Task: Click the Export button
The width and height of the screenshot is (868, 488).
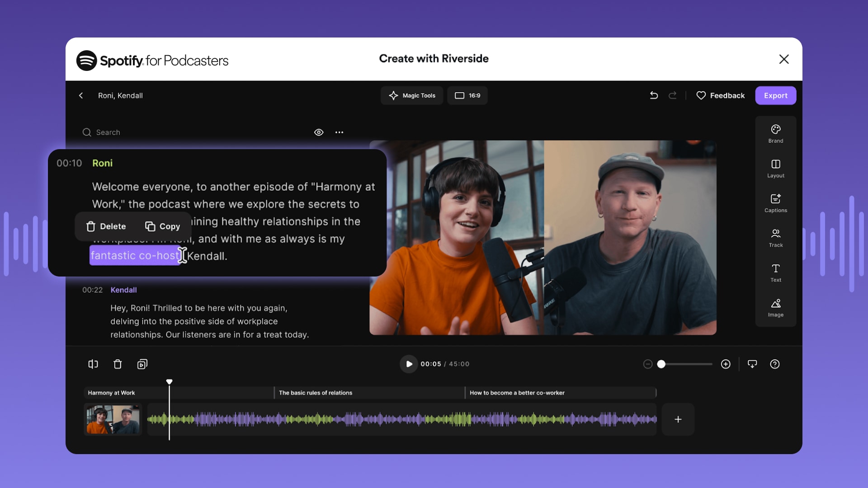Action: [x=775, y=95]
